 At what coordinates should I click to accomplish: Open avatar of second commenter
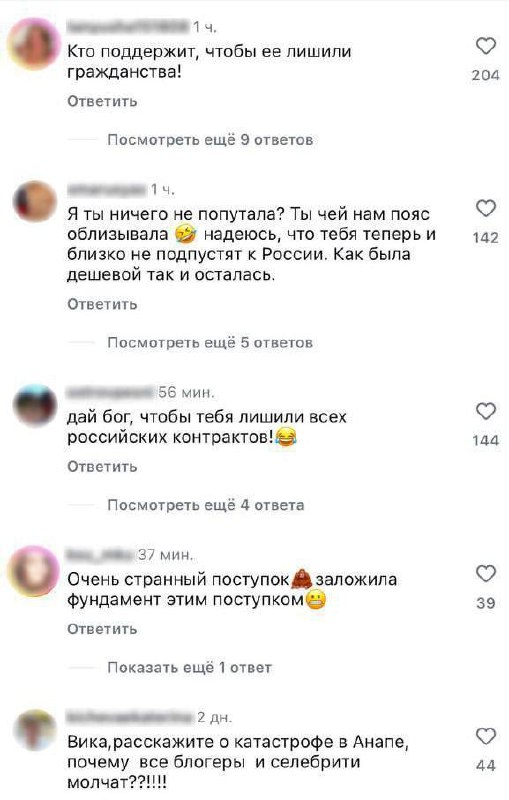(35, 202)
